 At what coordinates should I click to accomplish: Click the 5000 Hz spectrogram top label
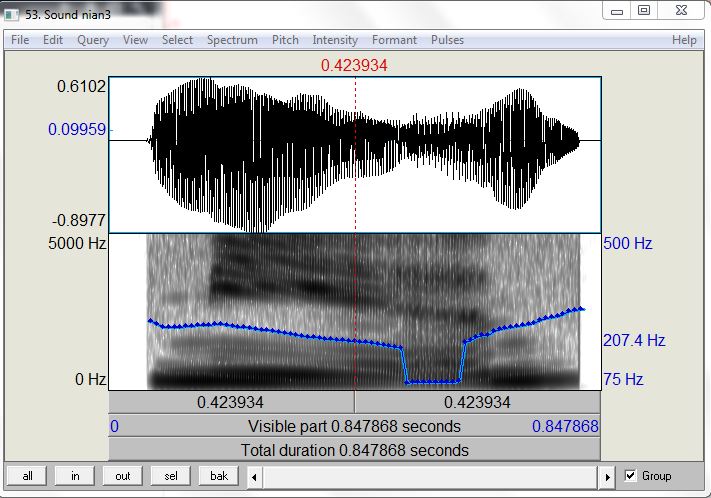(77, 244)
